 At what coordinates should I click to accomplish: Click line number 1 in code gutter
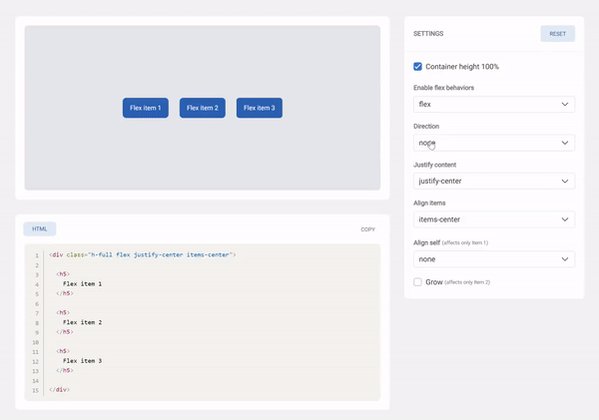coord(37,255)
